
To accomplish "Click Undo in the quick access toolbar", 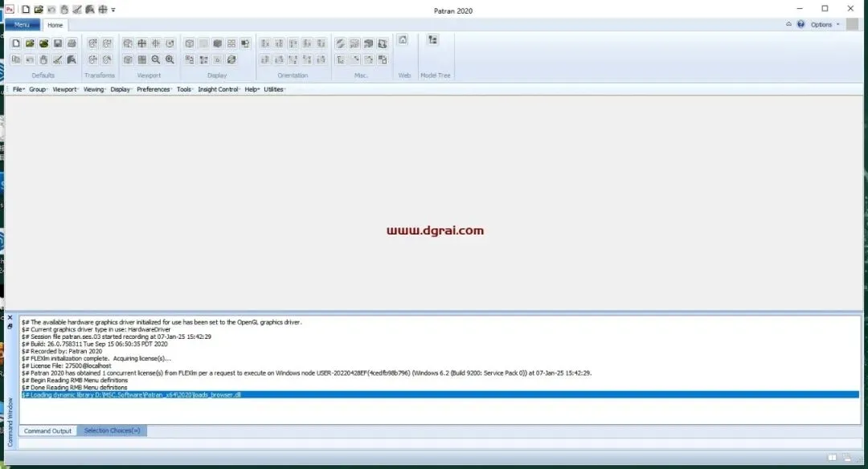I will pos(51,10).
